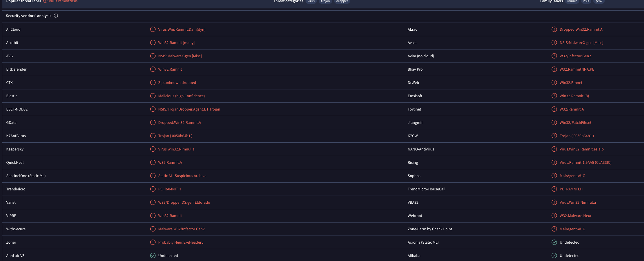
Task: Click the green check icon for Acronis
Action: [x=554, y=242]
